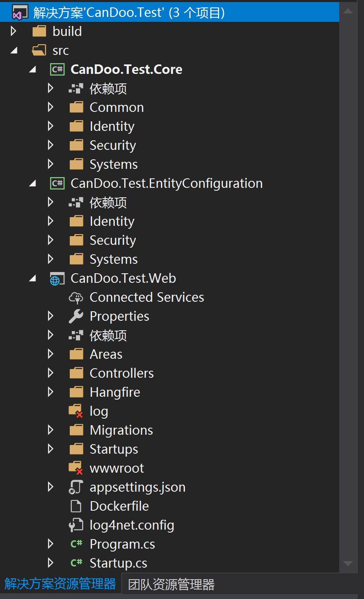Collapse the CanDoo.Test.EntityConfiguration project
The width and height of the screenshot is (364, 599).
pos(33,184)
